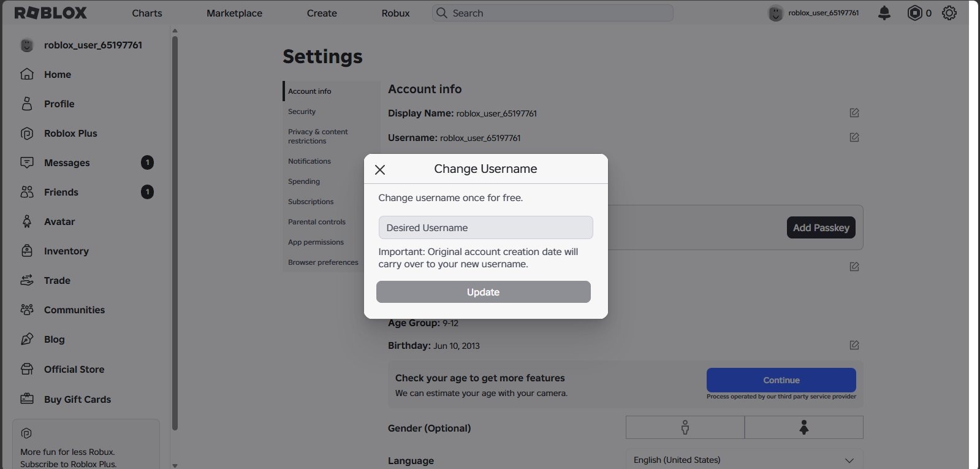Open the Language dropdown

[x=745, y=460]
